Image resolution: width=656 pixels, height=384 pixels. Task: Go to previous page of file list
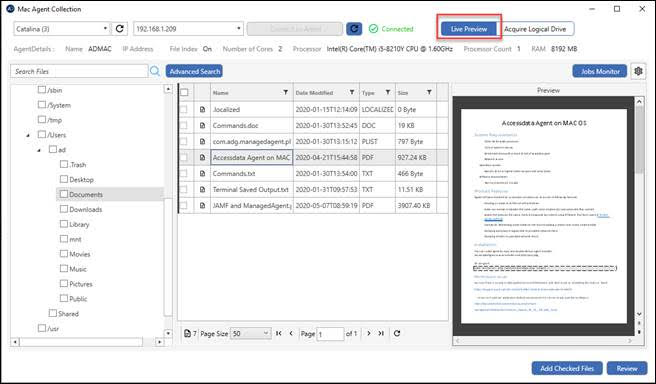(x=291, y=333)
